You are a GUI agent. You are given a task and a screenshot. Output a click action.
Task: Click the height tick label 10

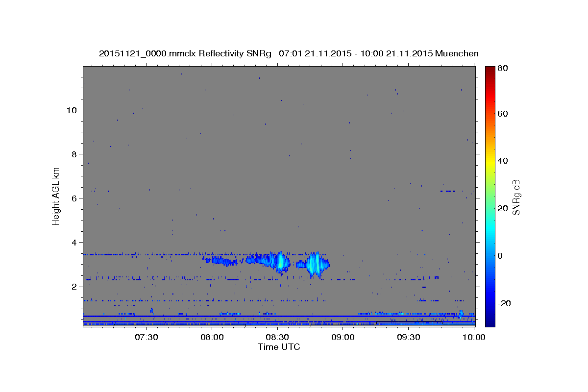point(72,110)
